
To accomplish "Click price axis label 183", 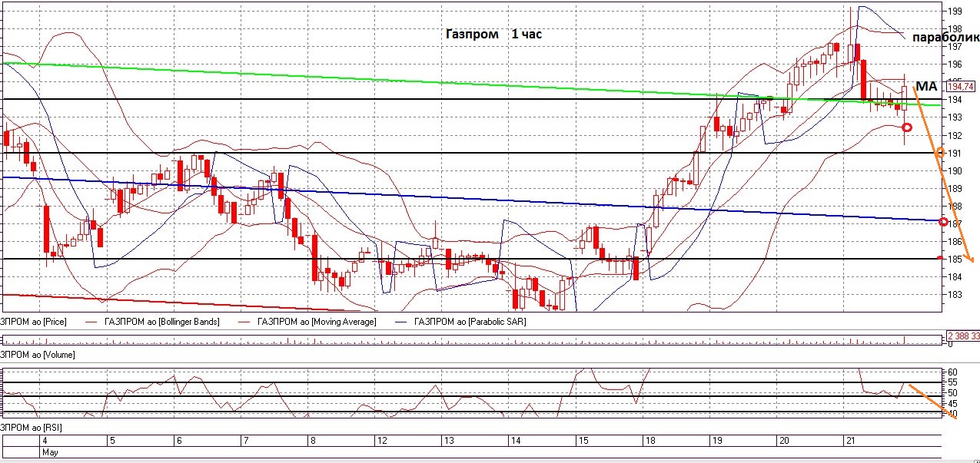I will click(x=956, y=294).
